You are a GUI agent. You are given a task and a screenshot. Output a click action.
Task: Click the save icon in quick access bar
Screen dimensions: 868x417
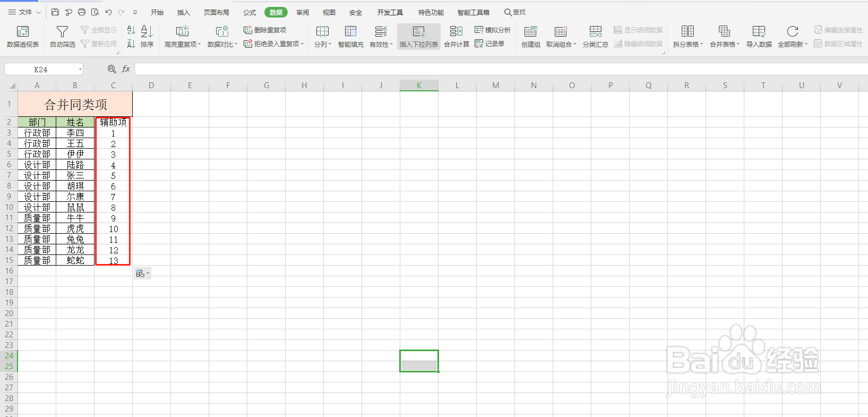55,12
